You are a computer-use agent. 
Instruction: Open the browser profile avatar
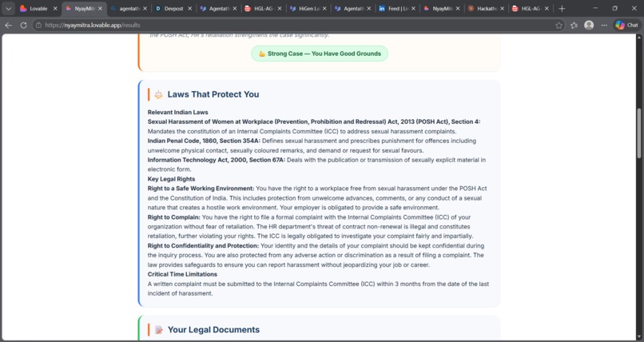(x=589, y=25)
